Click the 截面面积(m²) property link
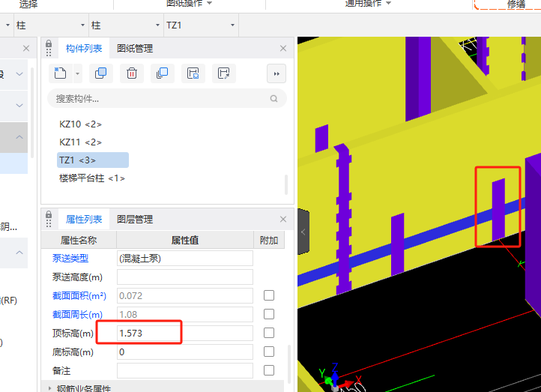This screenshot has width=541, height=392. pyautogui.click(x=79, y=296)
